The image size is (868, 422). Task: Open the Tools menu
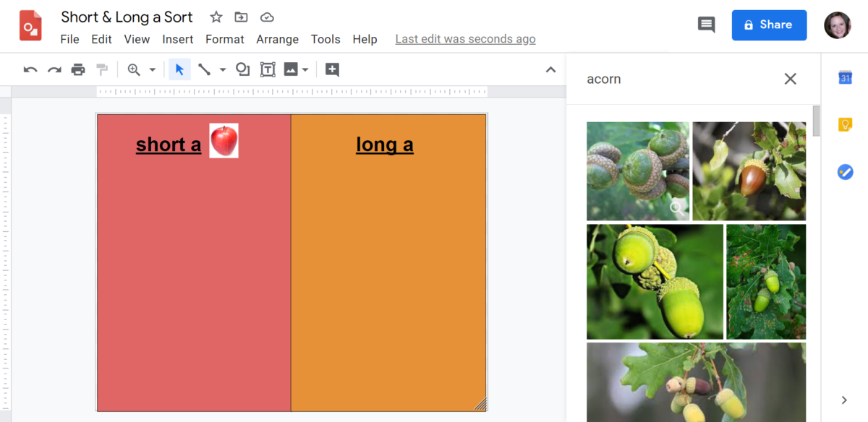click(325, 39)
